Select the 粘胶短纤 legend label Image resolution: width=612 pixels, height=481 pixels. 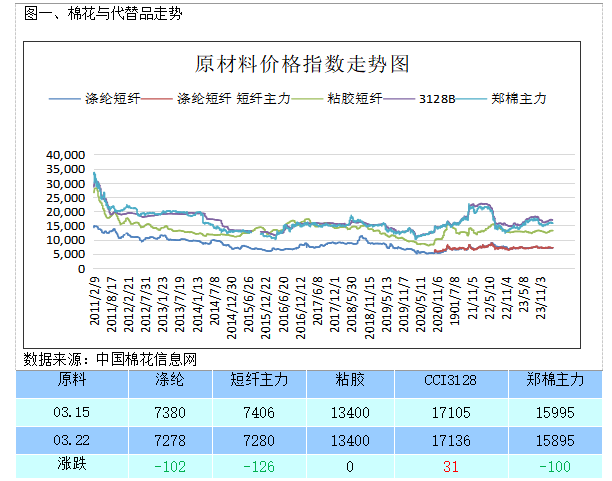[x=354, y=99]
